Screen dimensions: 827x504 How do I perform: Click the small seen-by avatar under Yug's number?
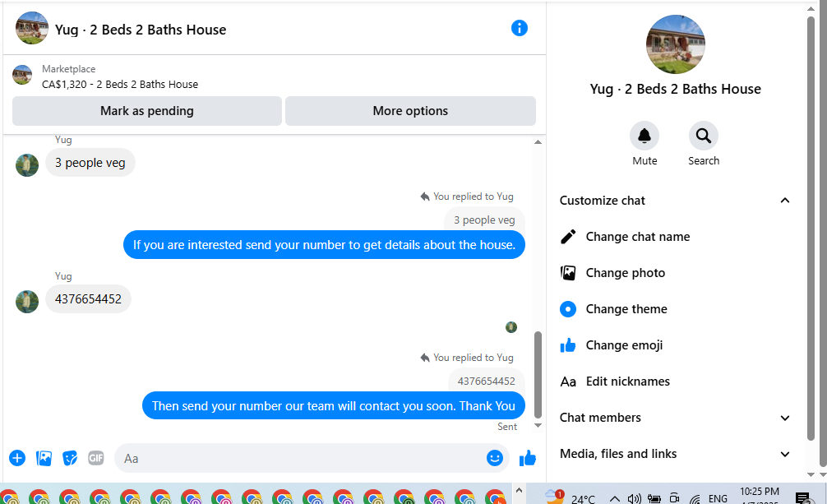coord(511,327)
